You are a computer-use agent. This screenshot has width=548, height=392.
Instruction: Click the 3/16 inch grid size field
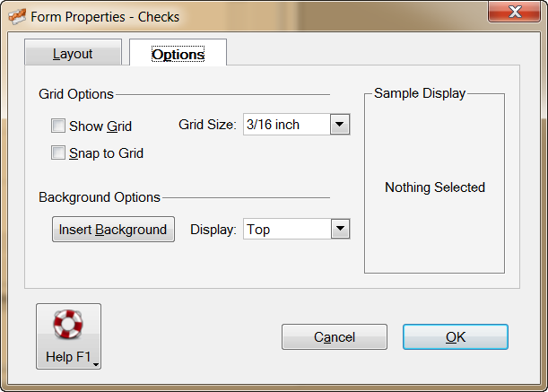(x=285, y=125)
